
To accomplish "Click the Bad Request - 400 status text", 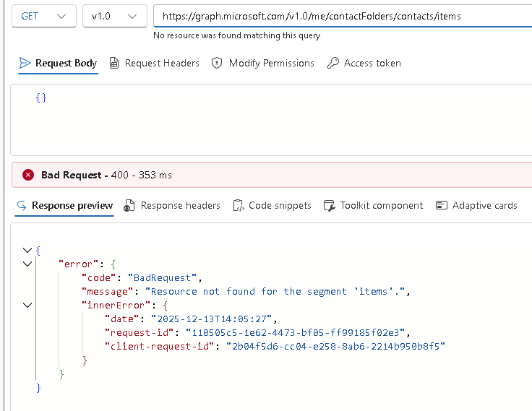I will point(106,175).
